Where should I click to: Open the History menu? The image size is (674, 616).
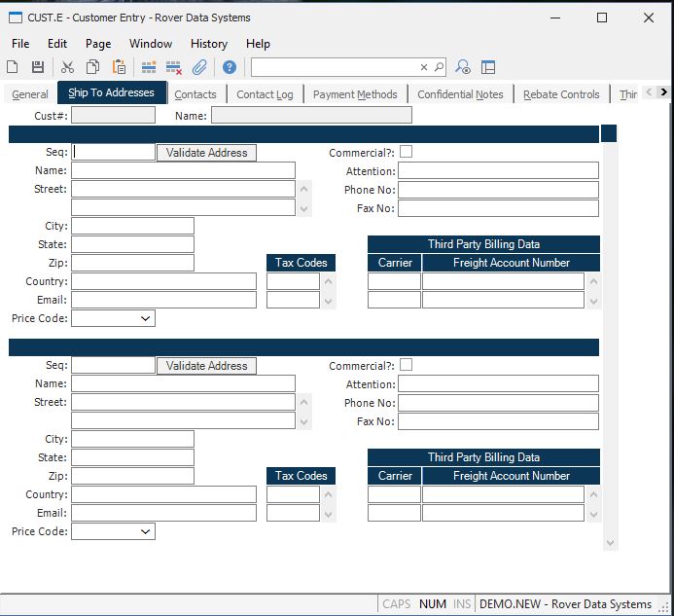point(208,44)
